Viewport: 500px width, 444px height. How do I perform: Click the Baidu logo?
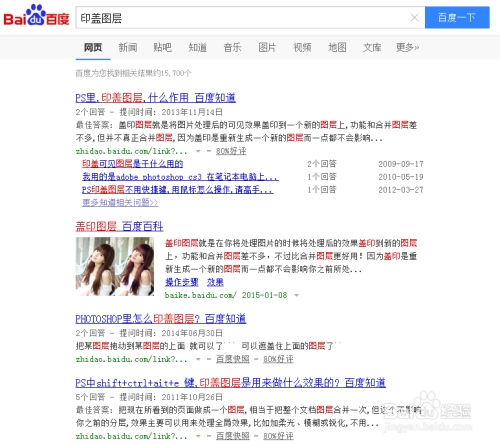pos(36,16)
